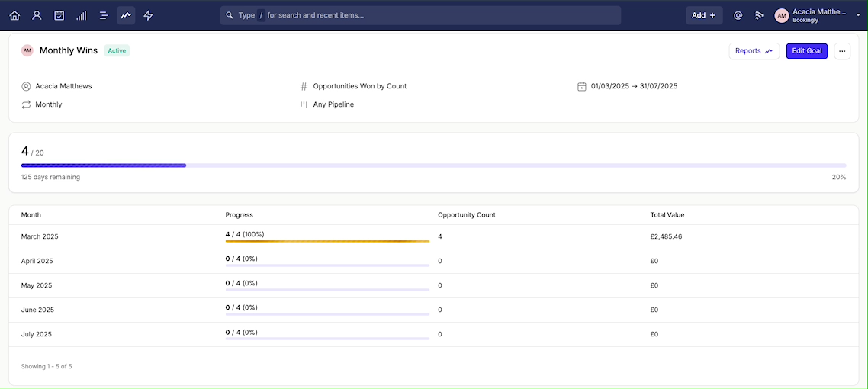Click the Add + button
Image resolution: width=868 pixels, height=389 pixels.
704,15
